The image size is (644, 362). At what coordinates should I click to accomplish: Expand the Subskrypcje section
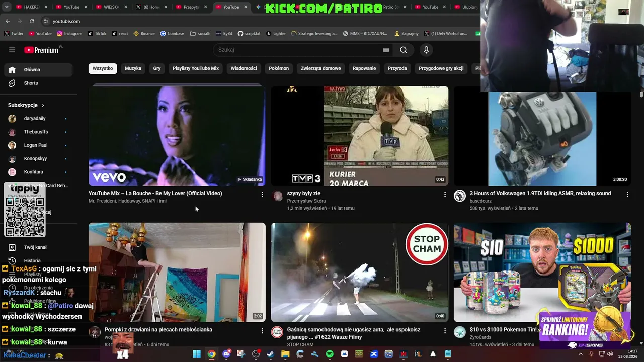point(26,105)
